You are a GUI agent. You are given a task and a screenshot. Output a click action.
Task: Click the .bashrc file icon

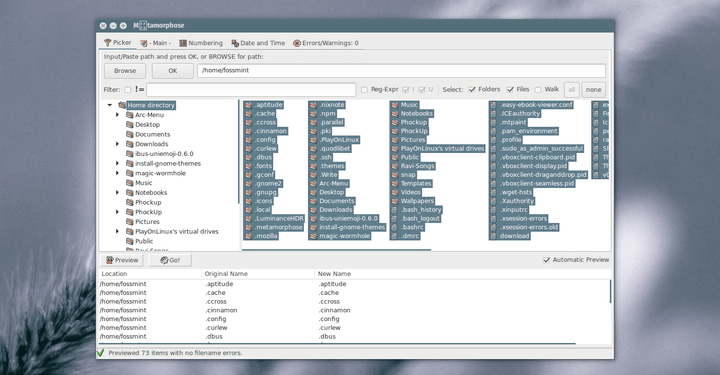coord(394,227)
